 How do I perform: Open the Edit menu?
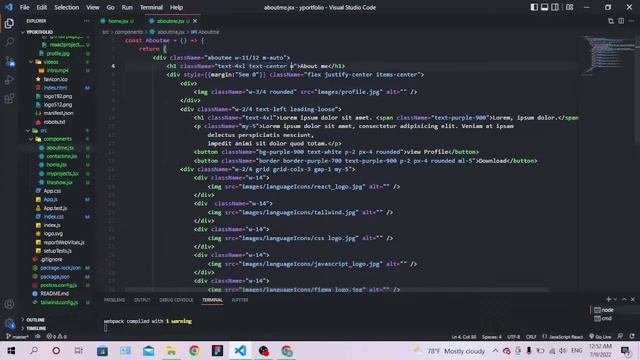pos(42,7)
